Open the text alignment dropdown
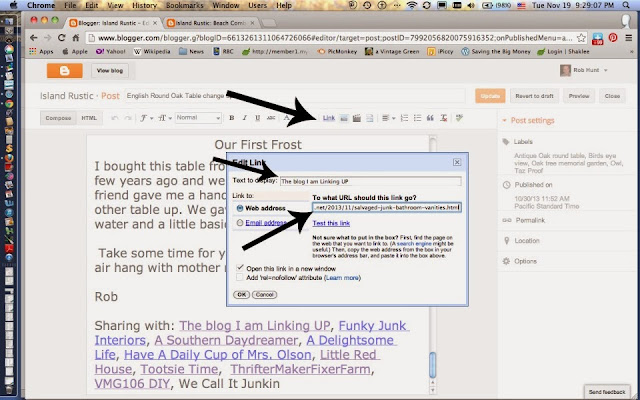This screenshot has height=400, width=640. tap(388, 118)
